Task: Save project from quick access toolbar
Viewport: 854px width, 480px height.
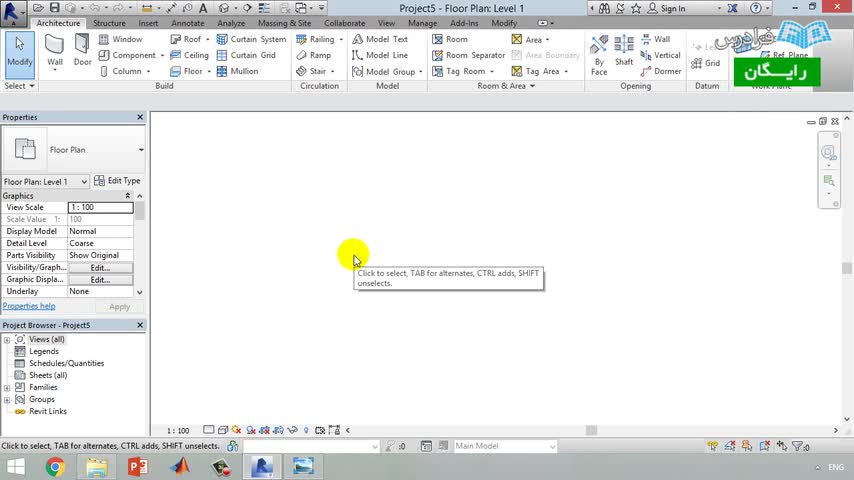Action: [54, 8]
